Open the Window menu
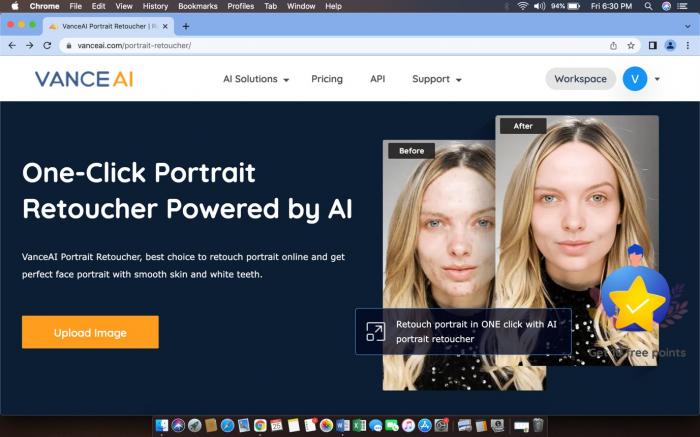Image resolution: width=700 pixels, height=437 pixels. [x=301, y=6]
